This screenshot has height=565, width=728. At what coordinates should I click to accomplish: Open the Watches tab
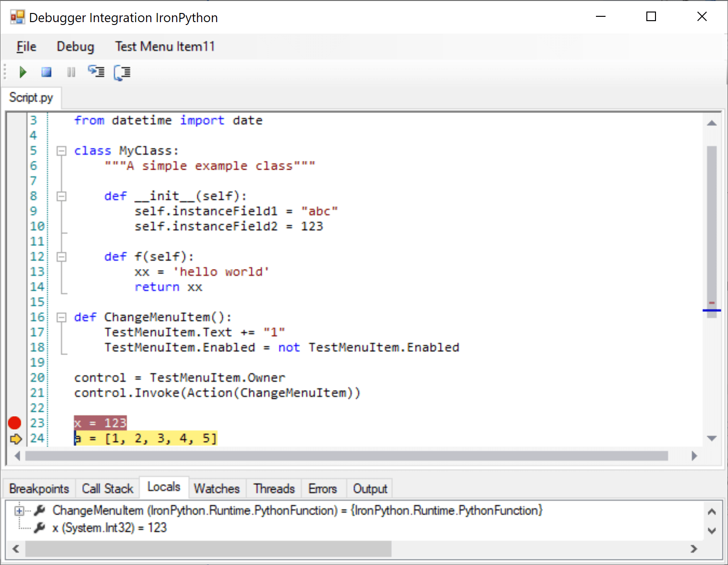coord(217,489)
